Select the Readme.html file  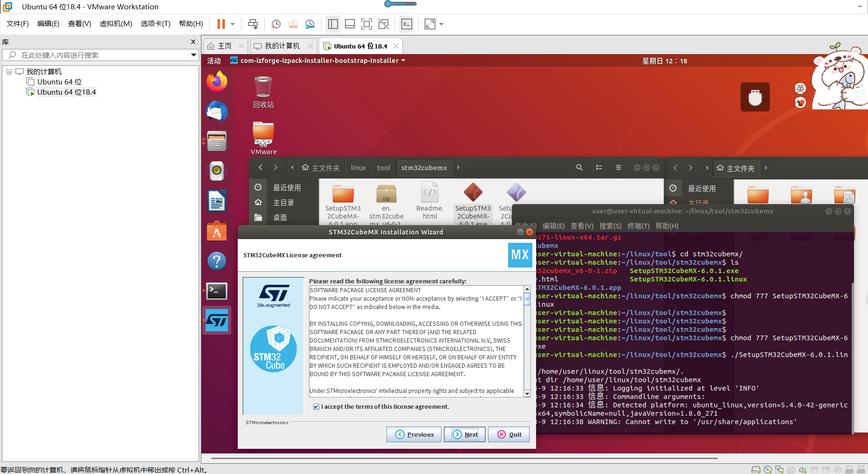430,201
